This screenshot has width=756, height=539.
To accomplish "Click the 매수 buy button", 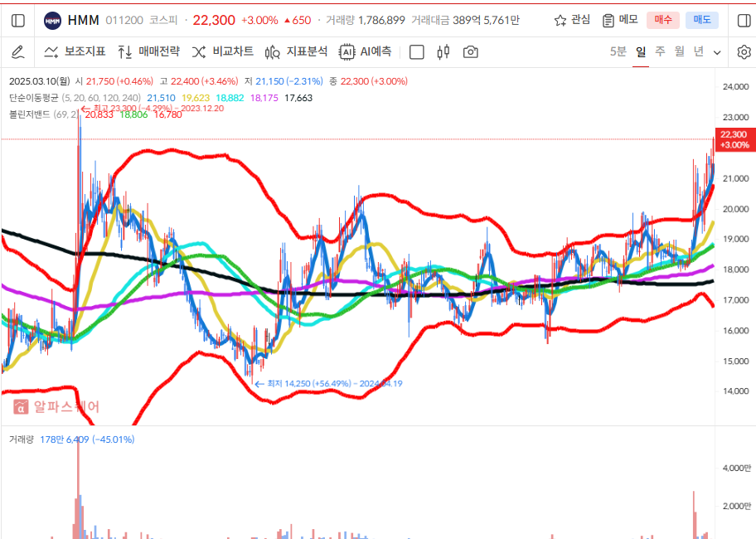I will [x=663, y=20].
